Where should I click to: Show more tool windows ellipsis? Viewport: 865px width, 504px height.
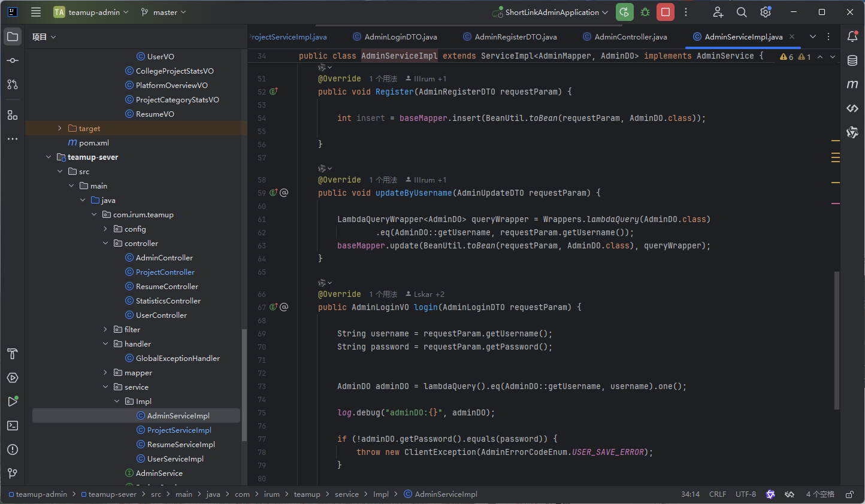13,139
